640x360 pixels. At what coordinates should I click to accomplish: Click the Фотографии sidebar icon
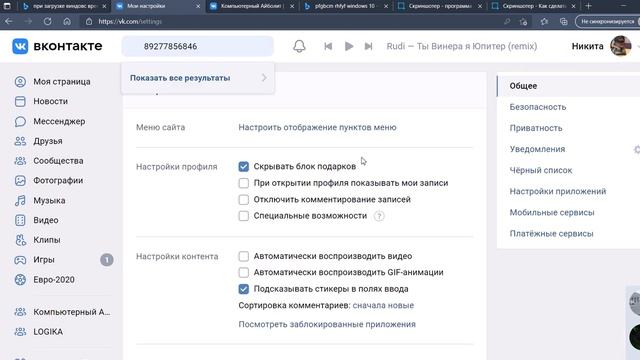(x=20, y=180)
